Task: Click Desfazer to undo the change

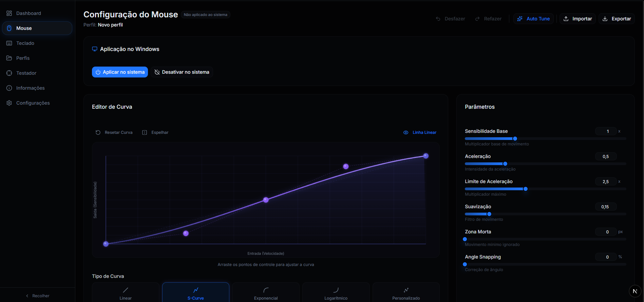Action: tap(450, 19)
